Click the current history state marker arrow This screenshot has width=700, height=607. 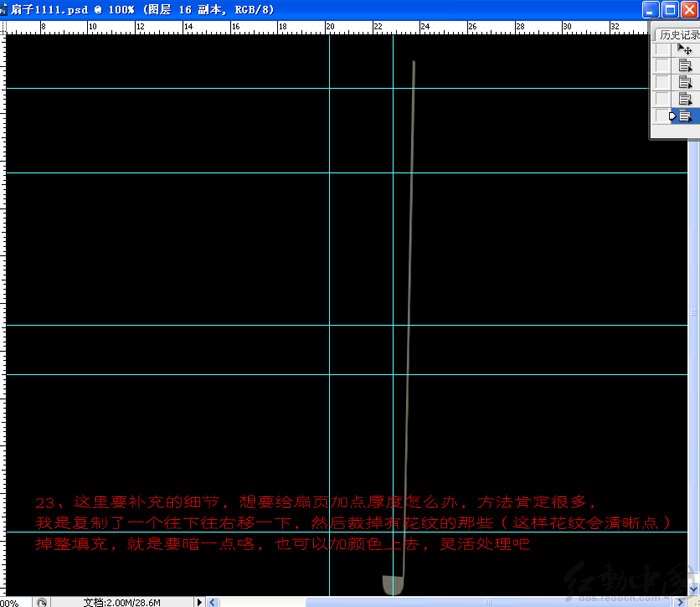tap(674, 116)
